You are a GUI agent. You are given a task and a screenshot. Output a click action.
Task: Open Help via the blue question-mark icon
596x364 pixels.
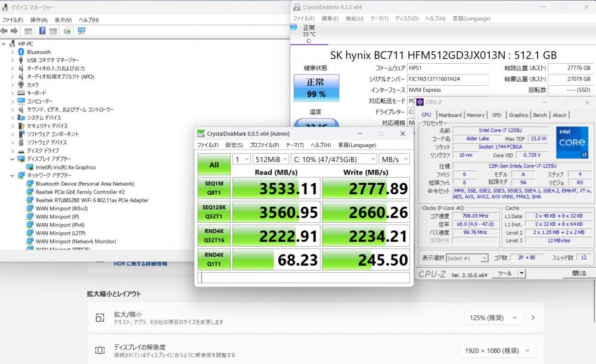42,31
